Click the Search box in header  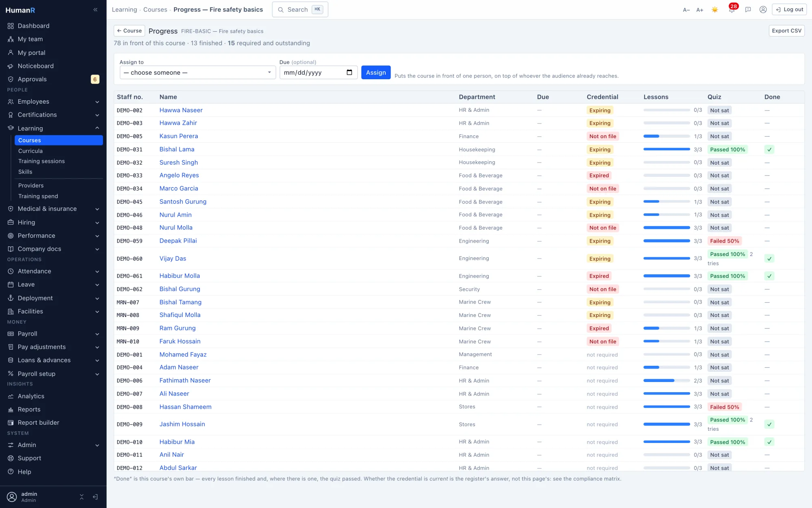click(x=300, y=10)
